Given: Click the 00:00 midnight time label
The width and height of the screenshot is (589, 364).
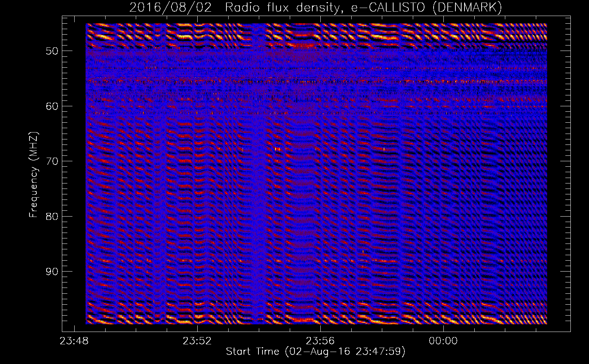Looking at the screenshot, I should click(x=443, y=341).
